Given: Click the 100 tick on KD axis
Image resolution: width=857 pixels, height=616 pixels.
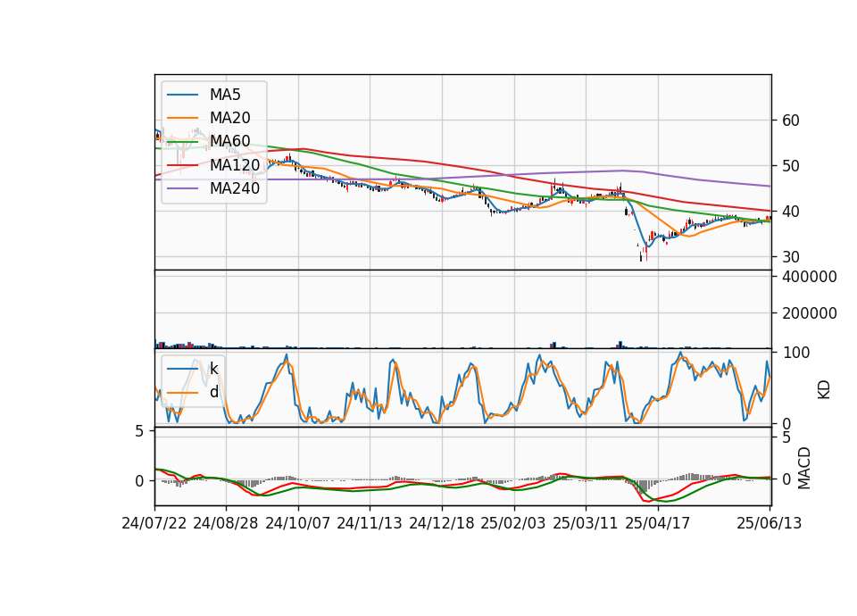Looking at the screenshot, I should point(795,353).
